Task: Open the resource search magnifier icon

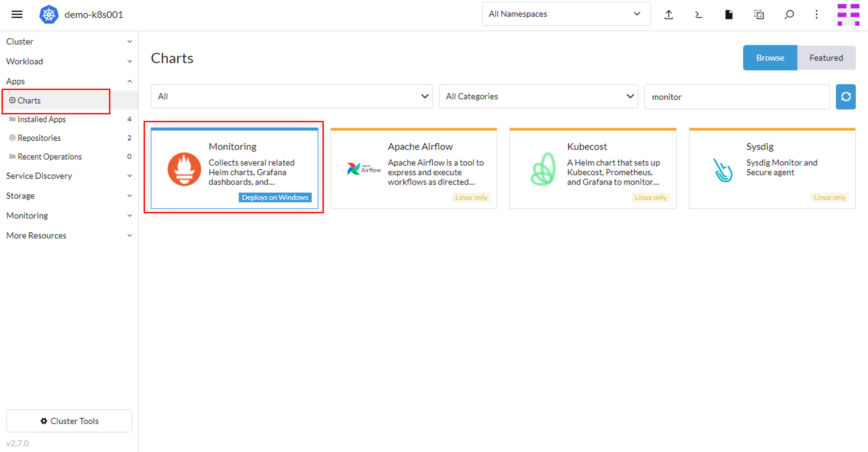Action: coord(789,14)
